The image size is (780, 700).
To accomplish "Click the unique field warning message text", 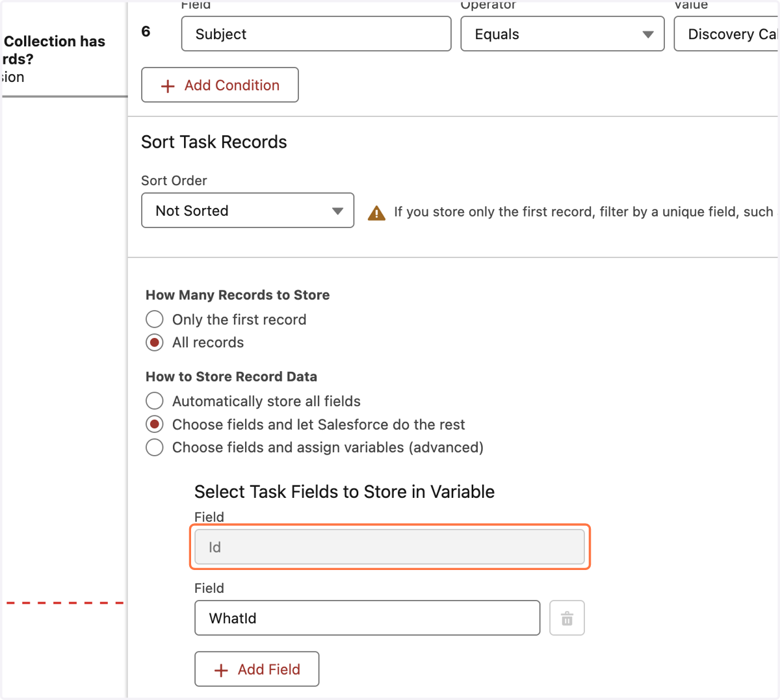I will (x=584, y=212).
